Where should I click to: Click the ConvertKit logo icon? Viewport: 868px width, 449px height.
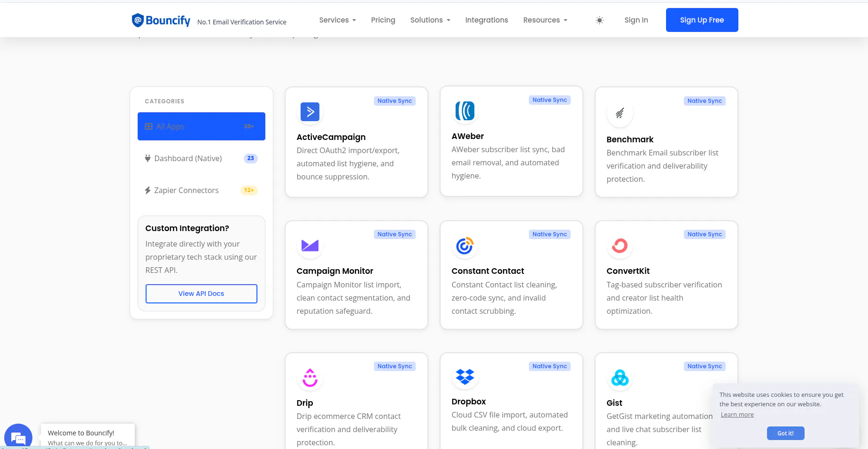620,246
